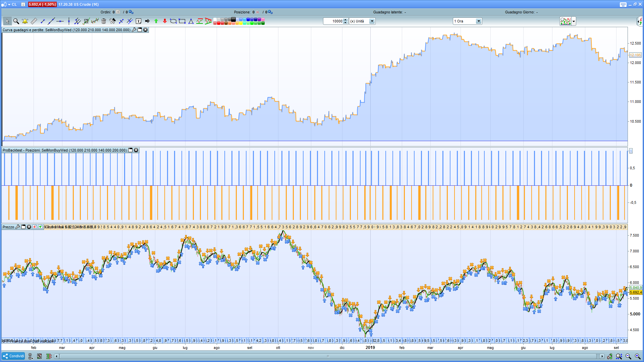Toggle maximize of ProBacktest Posizioni panel
Screen dimensions: 644x362
(x=130, y=150)
